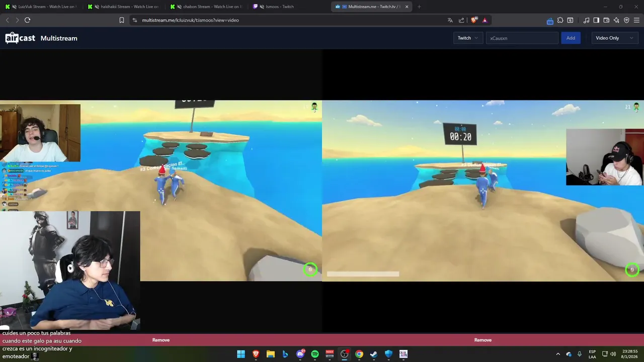644x362 pixels.
Task: Toggle the browser sidebar panel
Action: click(596, 20)
